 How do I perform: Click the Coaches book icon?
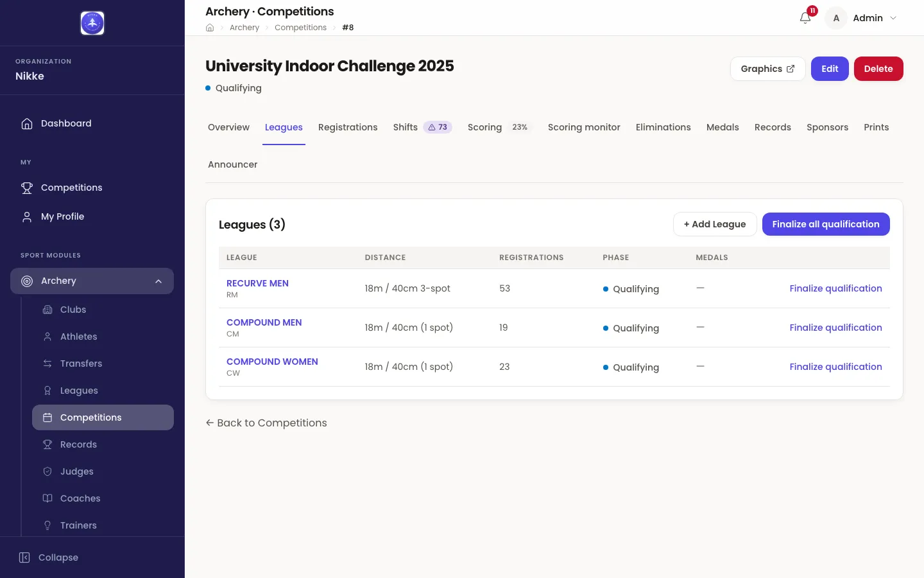pos(47,498)
